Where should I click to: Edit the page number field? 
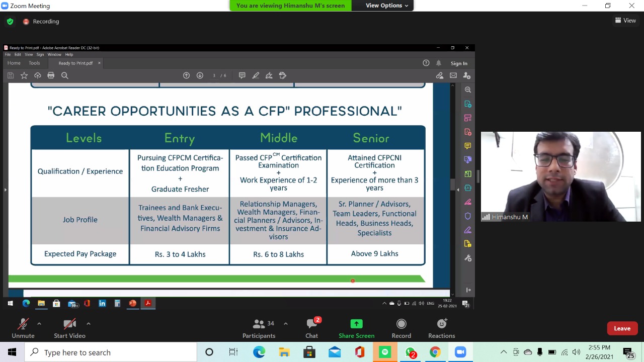tap(215, 75)
